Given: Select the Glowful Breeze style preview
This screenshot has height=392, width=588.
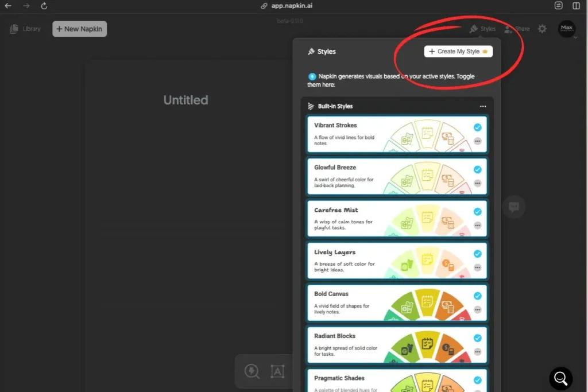Looking at the screenshot, I should coord(427,178).
